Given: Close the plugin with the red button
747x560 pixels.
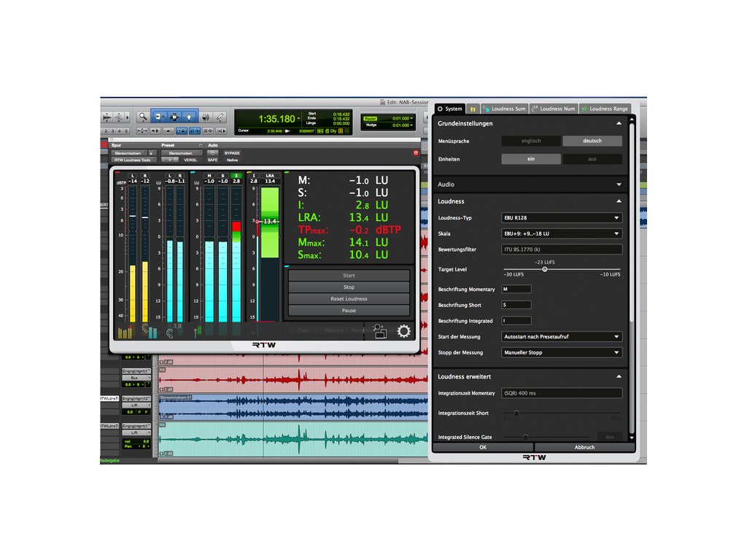Looking at the screenshot, I should click(x=416, y=153).
